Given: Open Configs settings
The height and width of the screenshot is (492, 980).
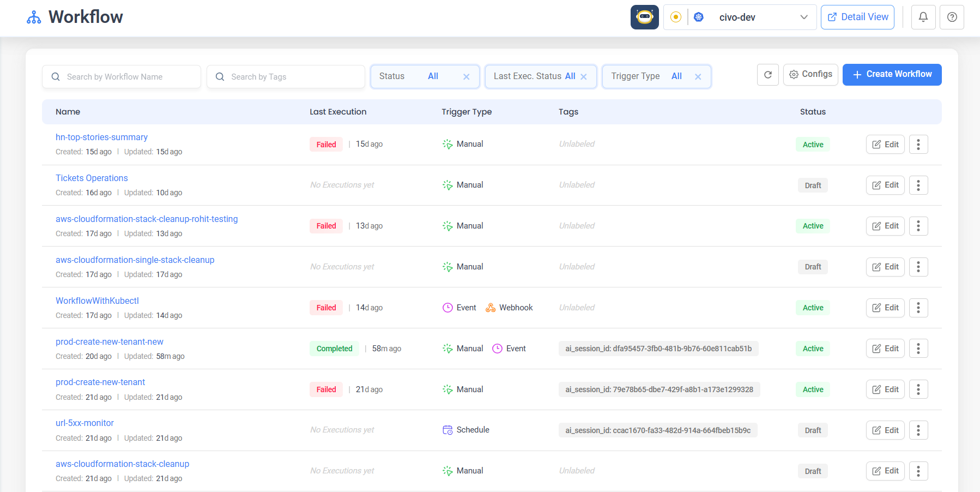Looking at the screenshot, I should [810, 74].
